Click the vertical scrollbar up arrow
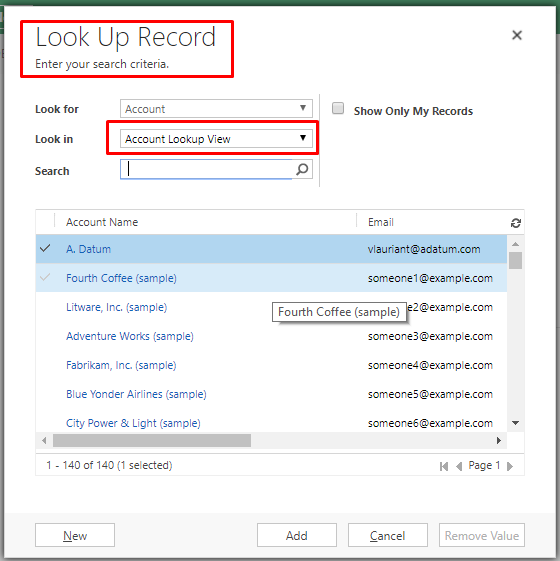Image resolution: width=560 pixels, height=561 pixels. click(x=515, y=244)
